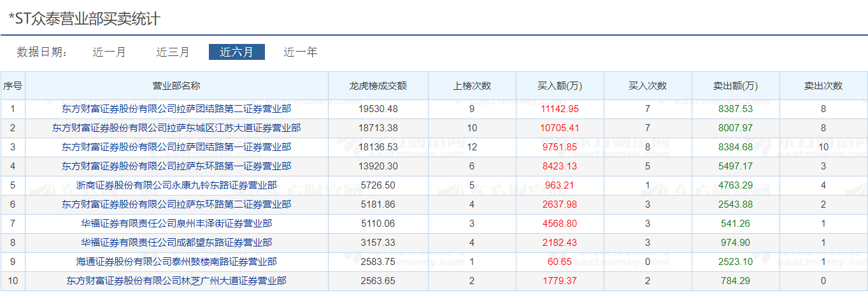Click the 营业部名称 column header
868x293 pixels.
click(176, 86)
